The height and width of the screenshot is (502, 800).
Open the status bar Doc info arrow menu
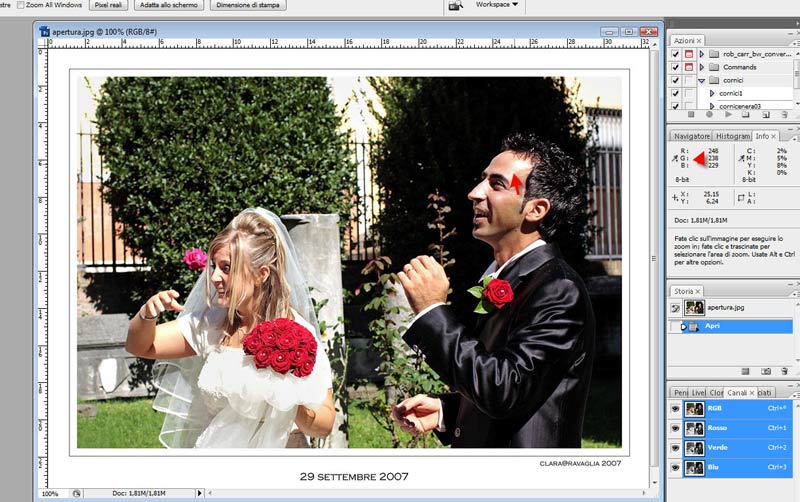pos(199,493)
